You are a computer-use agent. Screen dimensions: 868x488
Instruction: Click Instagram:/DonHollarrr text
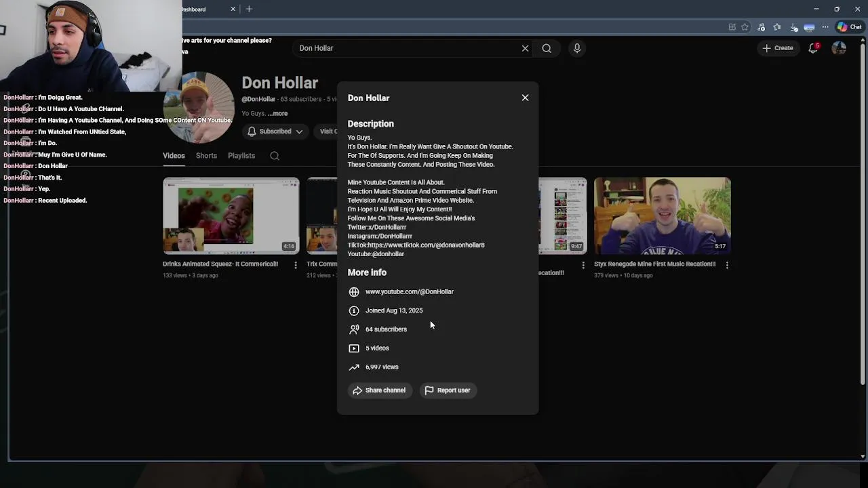(380, 236)
